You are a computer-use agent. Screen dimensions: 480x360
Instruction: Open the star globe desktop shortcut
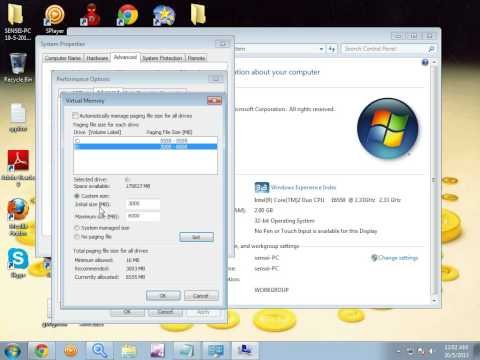pyautogui.click(x=164, y=15)
